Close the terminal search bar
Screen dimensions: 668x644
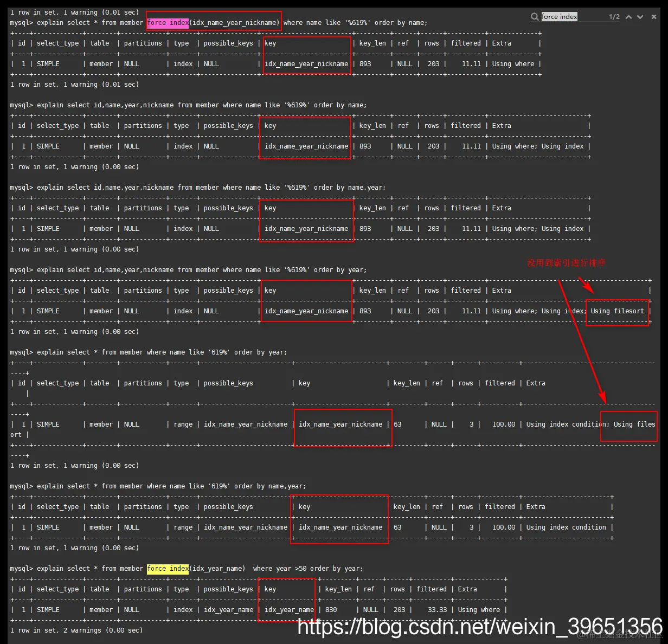click(x=654, y=17)
